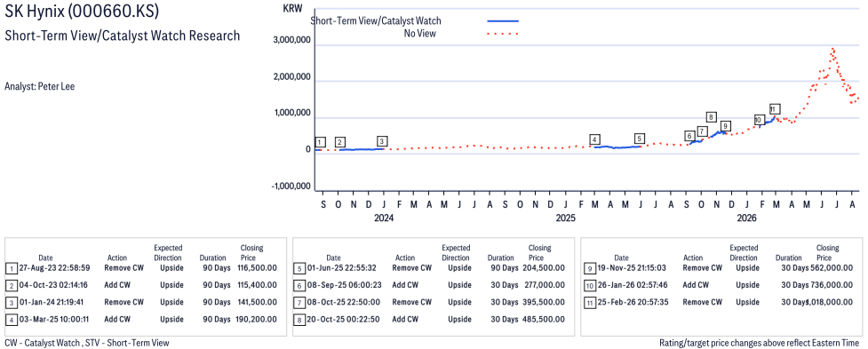
Task: Click closing price 485,500.00
Action: coord(543,319)
